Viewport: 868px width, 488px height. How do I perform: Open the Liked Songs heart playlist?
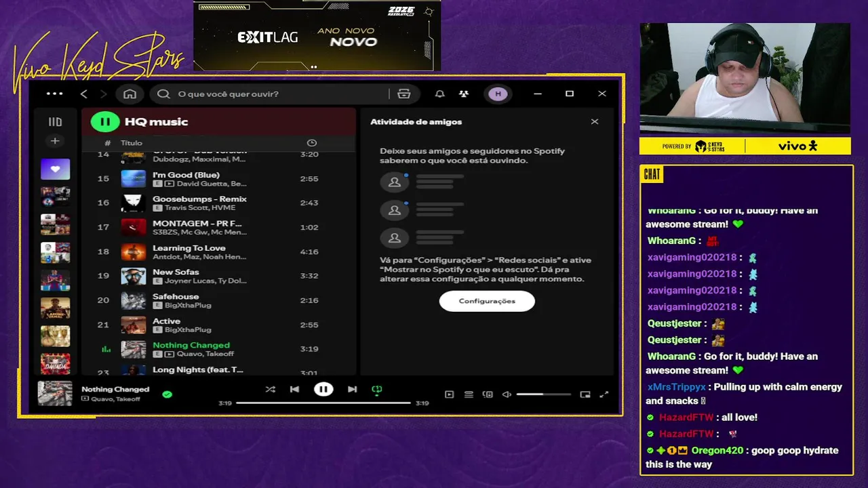point(55,169)
